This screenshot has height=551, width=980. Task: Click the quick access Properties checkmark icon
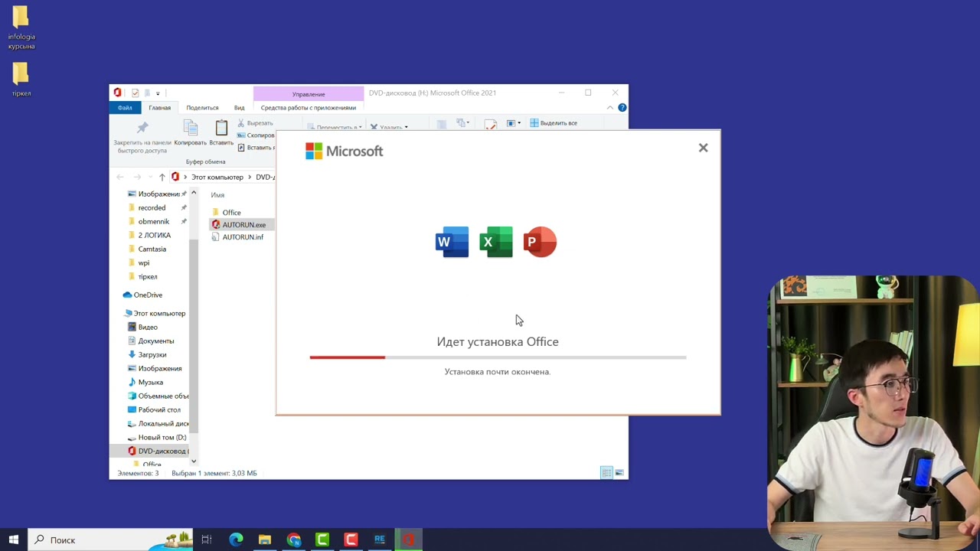(x=135, y=93)
